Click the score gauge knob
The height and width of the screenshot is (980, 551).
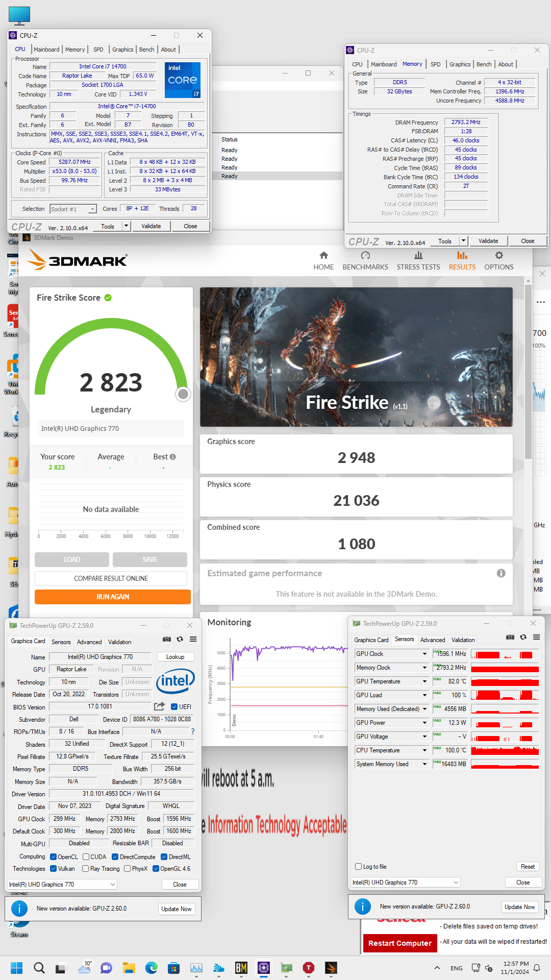183,394
